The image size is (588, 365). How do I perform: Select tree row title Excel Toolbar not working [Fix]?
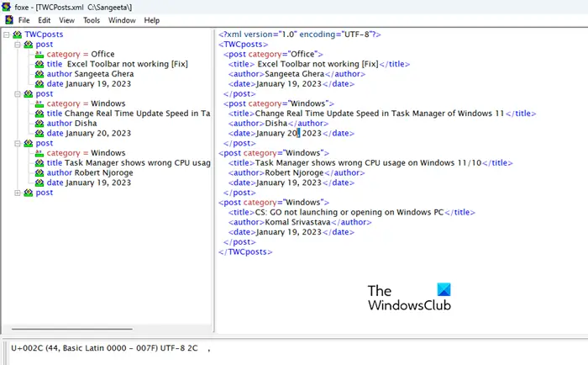[118, 64]
